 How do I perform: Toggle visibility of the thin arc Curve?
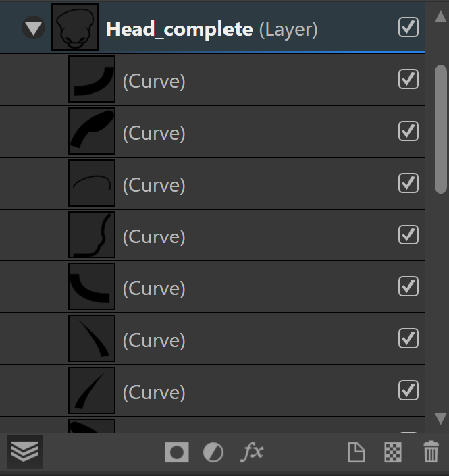coord(408,183)
